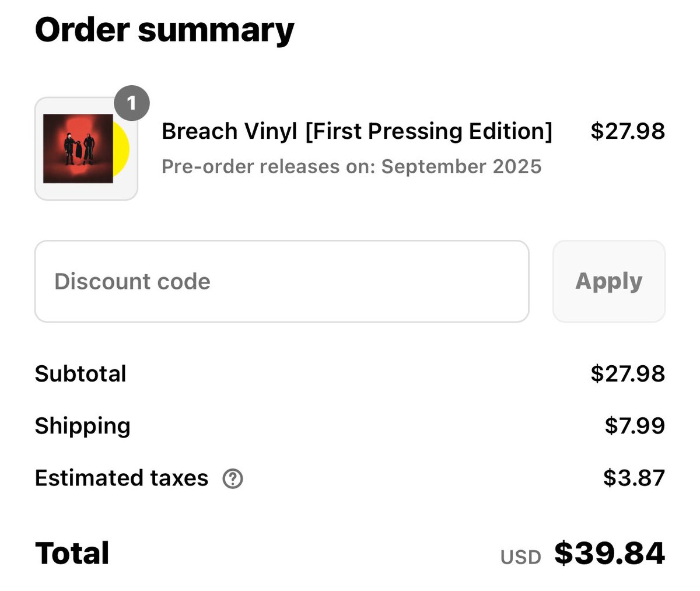Click the Estimated taxes label

pyautogui.click(x=121, y=478)
